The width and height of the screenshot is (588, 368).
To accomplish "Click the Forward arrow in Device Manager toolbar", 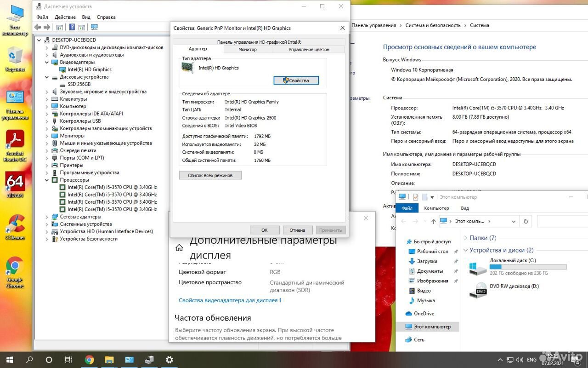I will click(47, 27).
